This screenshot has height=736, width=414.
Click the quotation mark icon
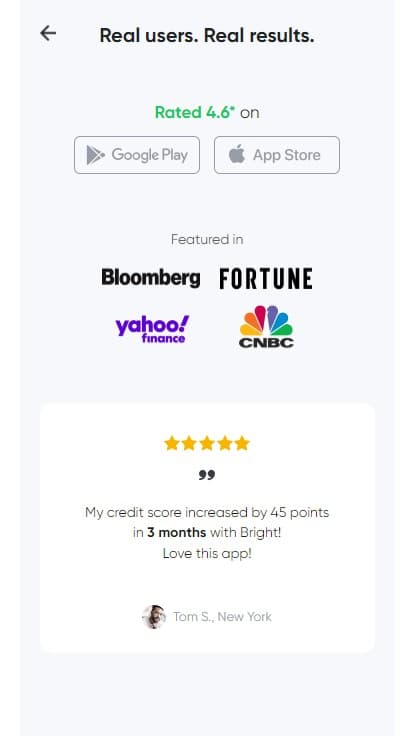coord(207,475)
